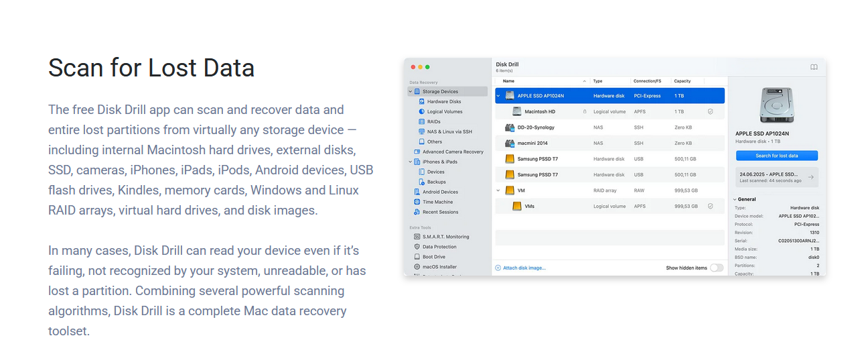
Task: Click the Macintosh HD drive icon
Action: [518, 111]
